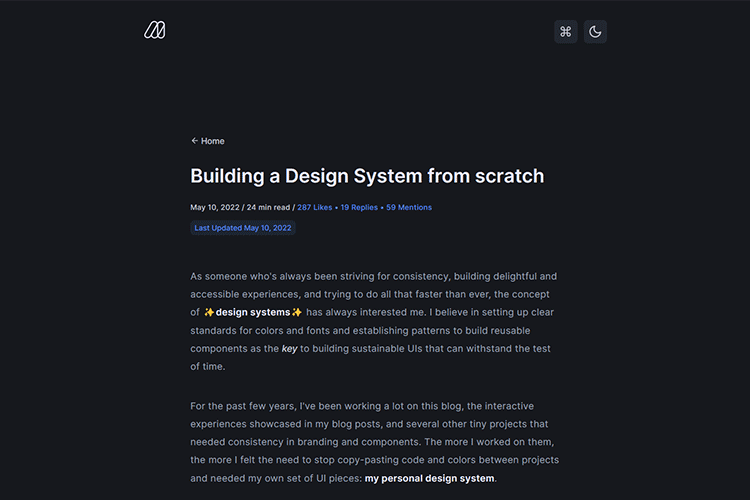Toggle dark mode with the moon icon
Screen dimensions: 750x500
(x=595, y=31)
